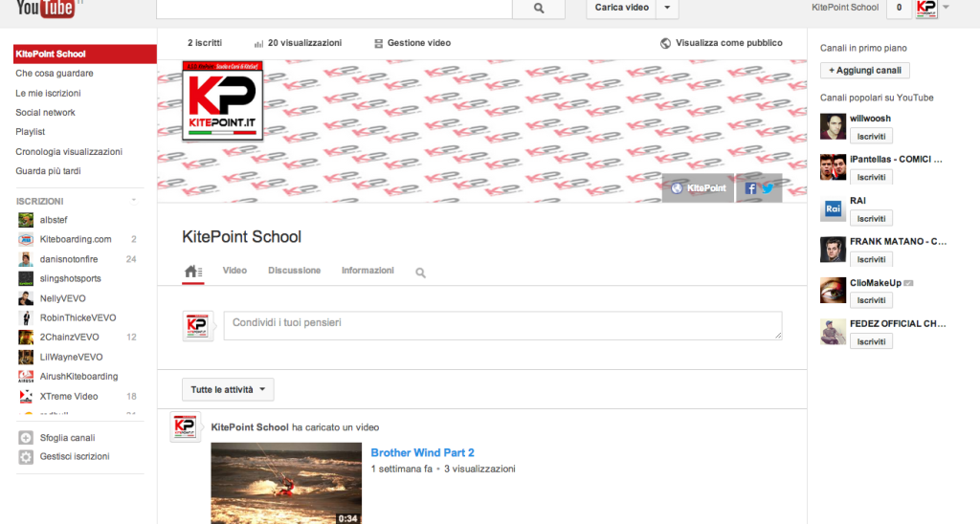Subscribe to FEDEZ OFFICIAL with Iscriviti

(871, 341)
